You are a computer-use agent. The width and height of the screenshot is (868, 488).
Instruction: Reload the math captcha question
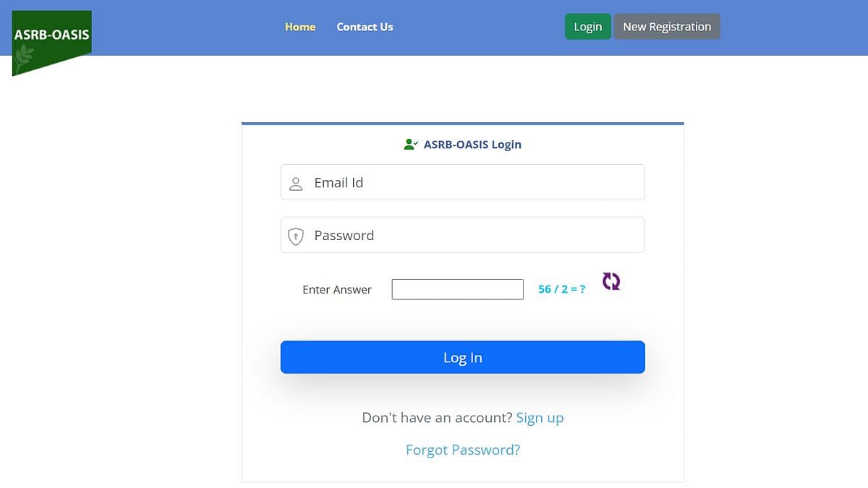pos(610,282)
